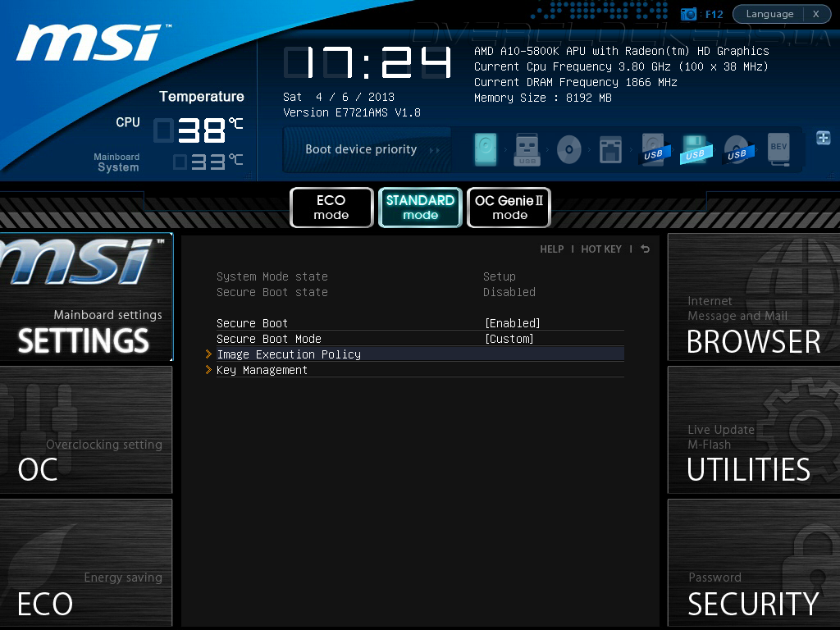Select the Secure Boot row label
Screen dimensions: 840x630
(253, 323)
